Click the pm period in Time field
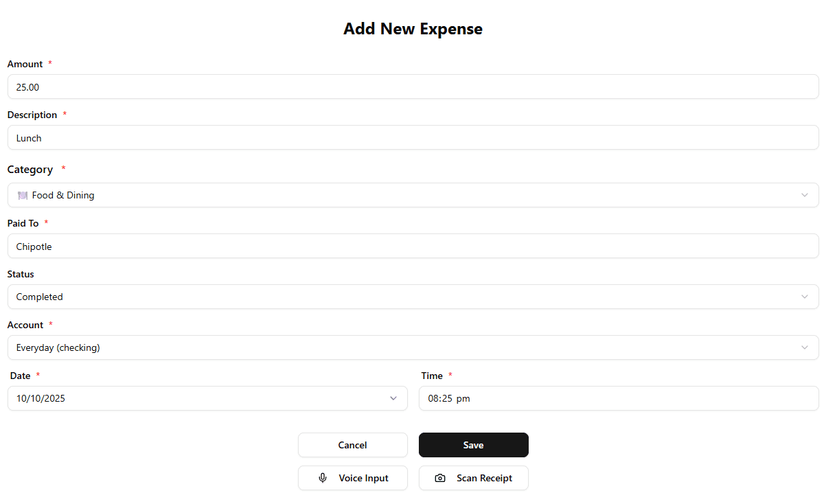Image resolution: width=826 pixels, height=504 pixels. [463, 398]
